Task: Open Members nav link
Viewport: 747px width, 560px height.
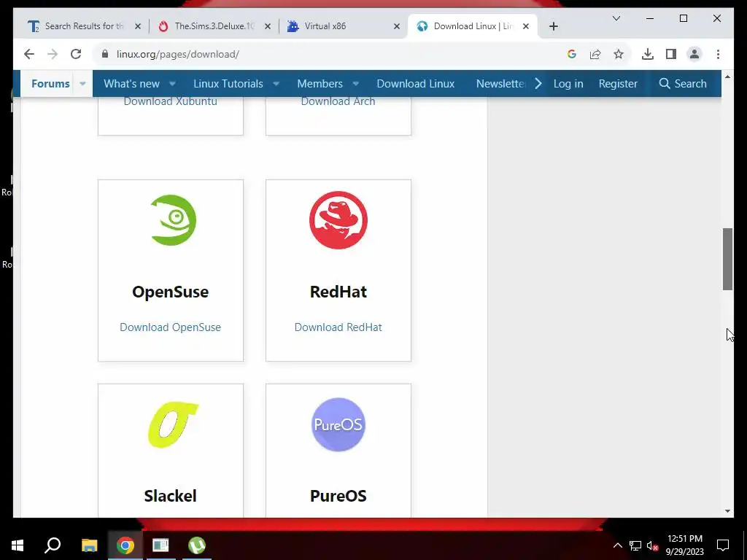Action: [320, 83]
